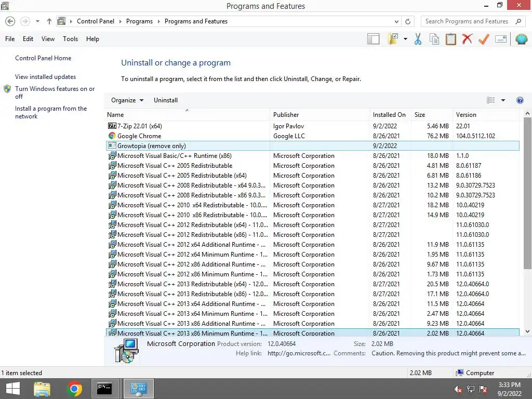Open the address bar history dropdown
Viewport: 532px width, 399px height.
click(x=396, y=21)
